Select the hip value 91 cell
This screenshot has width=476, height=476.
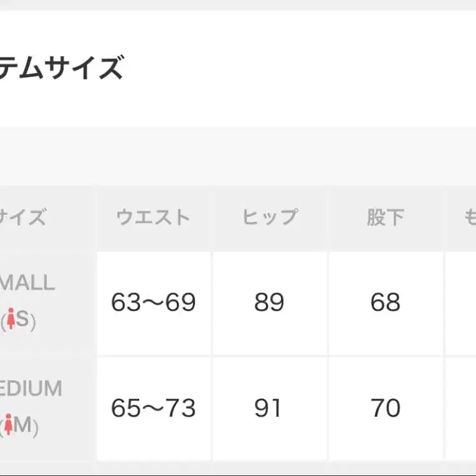point(269,409)
